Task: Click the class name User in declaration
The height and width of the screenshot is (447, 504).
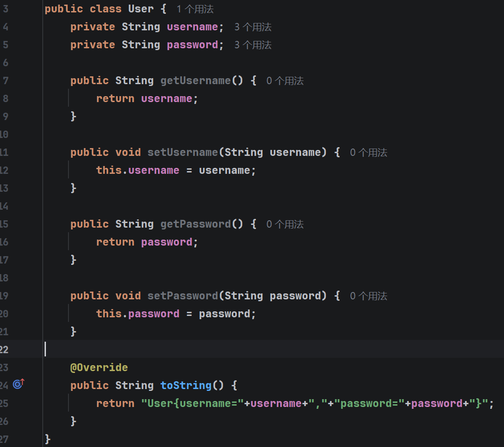Action: (141, 9)
